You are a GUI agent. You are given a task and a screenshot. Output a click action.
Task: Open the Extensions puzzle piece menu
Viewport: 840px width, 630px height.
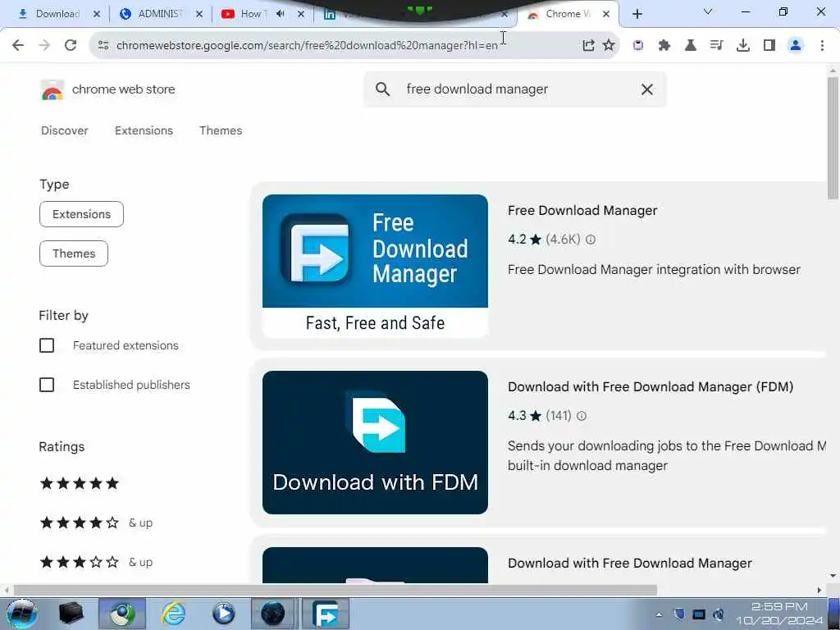click(664, 46)
